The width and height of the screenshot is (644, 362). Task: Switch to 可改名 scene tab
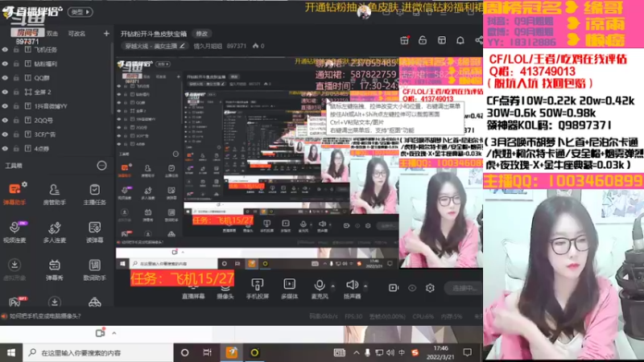point(76,34)
